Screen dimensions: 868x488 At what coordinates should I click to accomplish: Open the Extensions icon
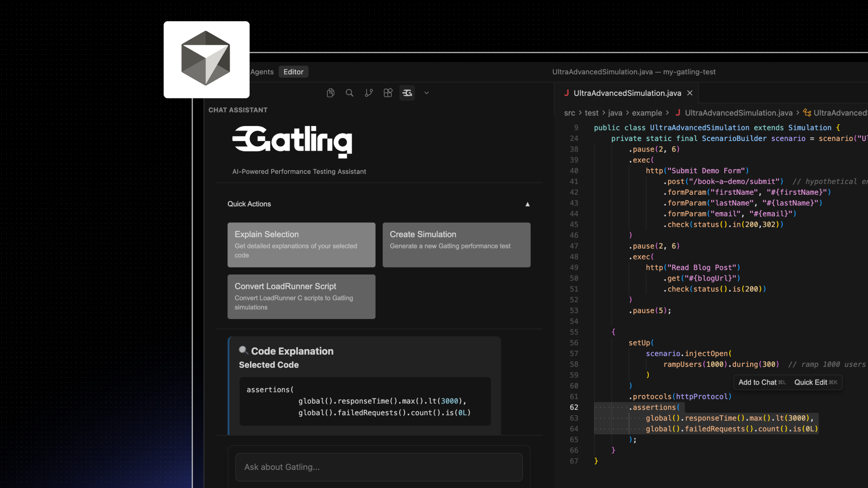pos(388,93)
